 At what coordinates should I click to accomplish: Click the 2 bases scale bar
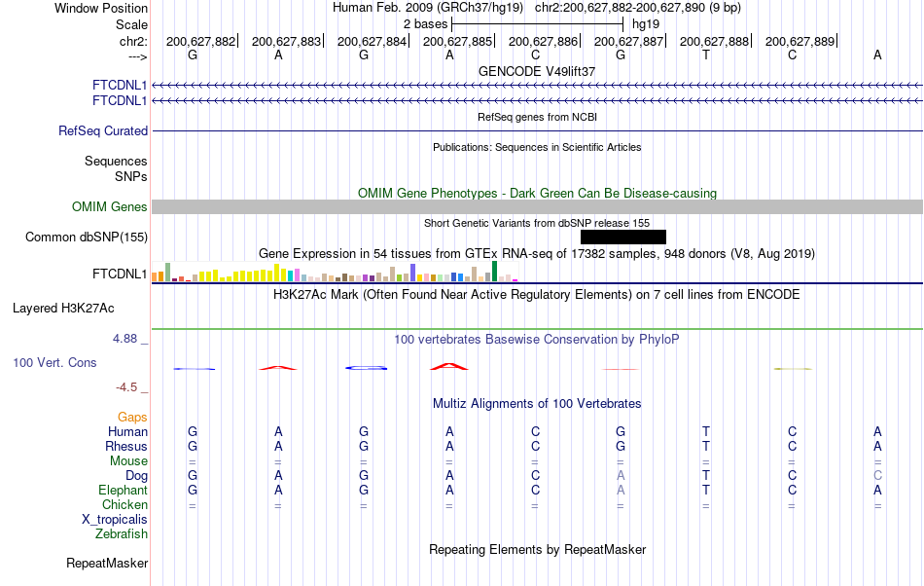tap(537, 24)
